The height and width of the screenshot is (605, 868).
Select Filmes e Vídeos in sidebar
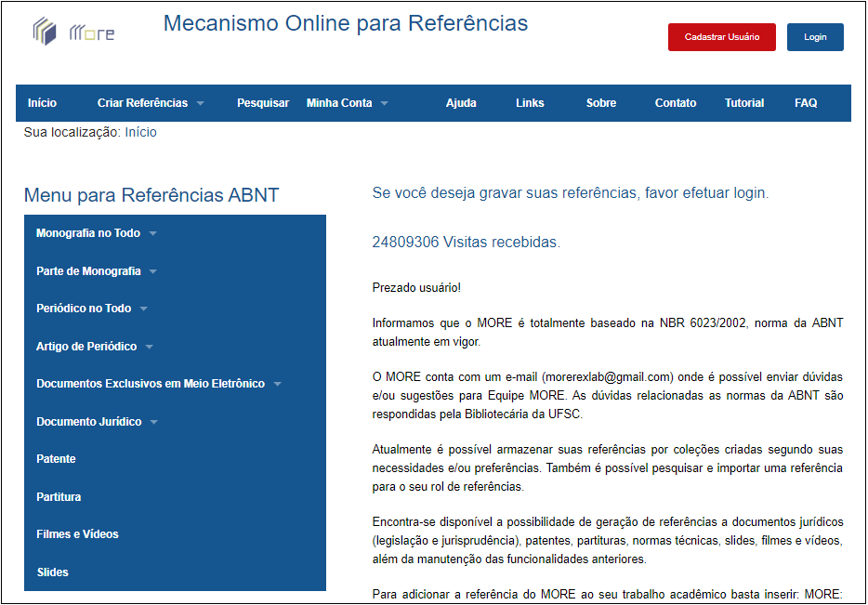click(77, 534)
